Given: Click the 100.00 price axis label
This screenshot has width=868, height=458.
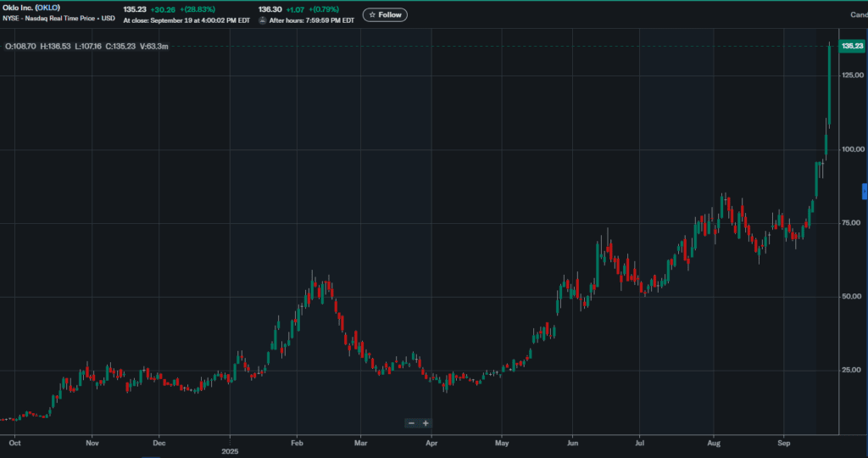Looking at the screenshot, I should point(852,150).
